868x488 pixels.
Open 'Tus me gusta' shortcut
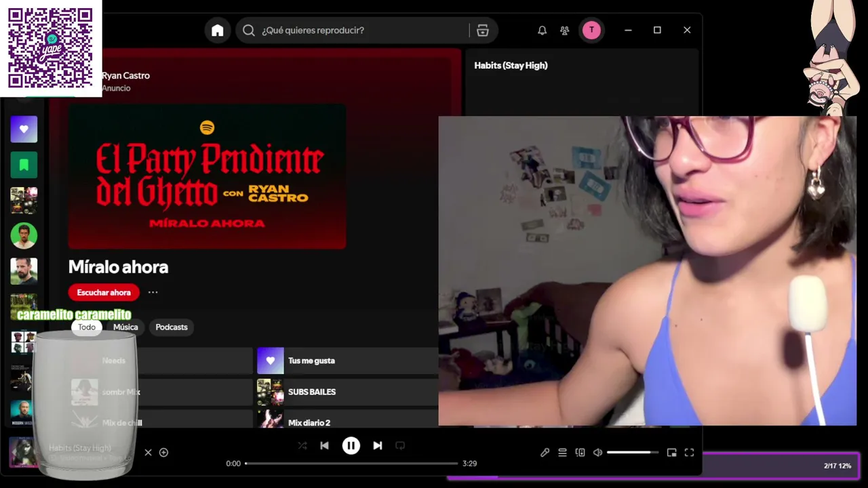click(347, 361)
